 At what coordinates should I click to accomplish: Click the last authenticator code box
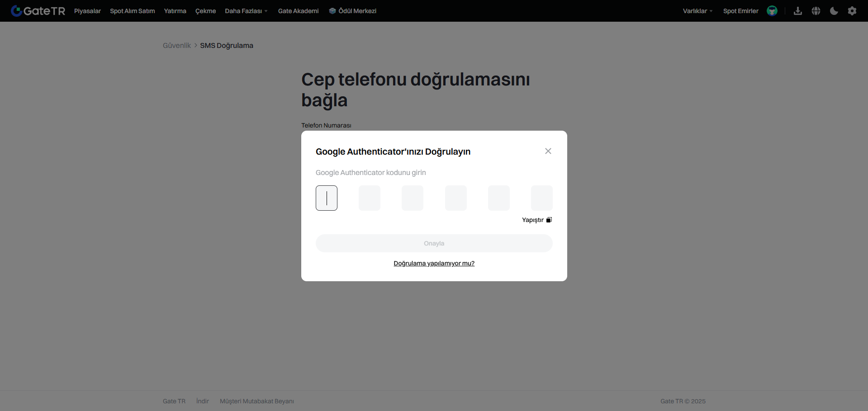pos(541,198)
